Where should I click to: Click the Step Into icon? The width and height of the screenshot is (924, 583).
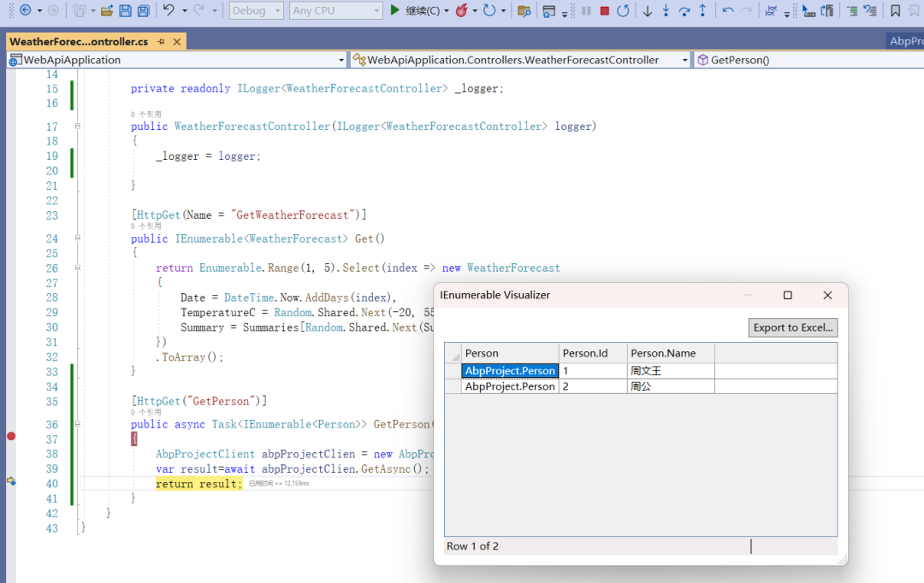pos(666,10)
